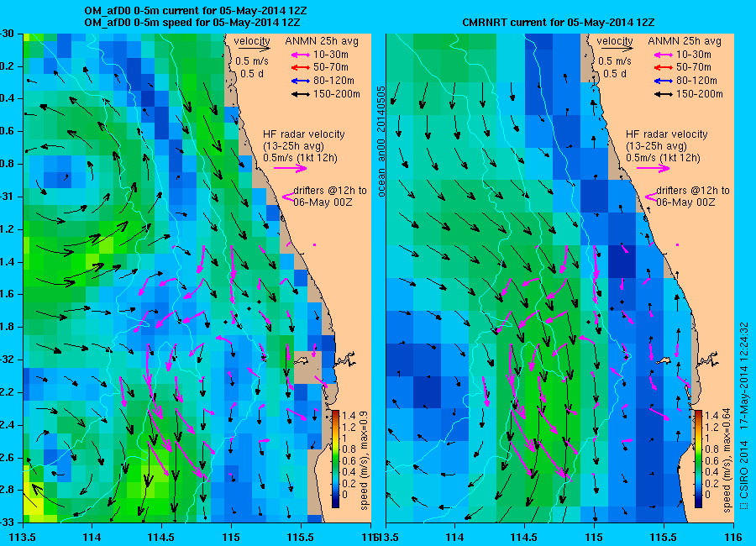Click the '10-30m' label in left legend
Viewport: 756px width, 546px height.
coord(330,55)
